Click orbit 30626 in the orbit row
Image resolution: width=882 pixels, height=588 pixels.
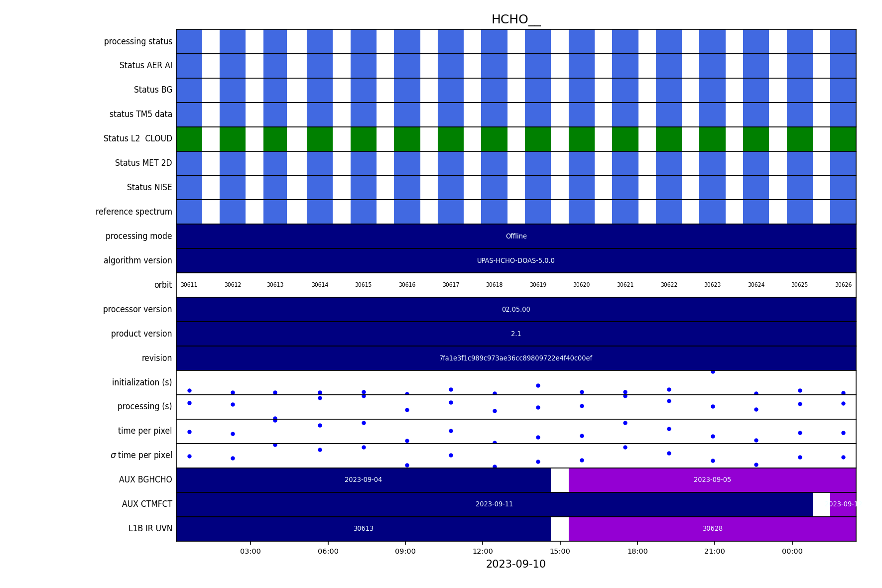click(843, 285)
